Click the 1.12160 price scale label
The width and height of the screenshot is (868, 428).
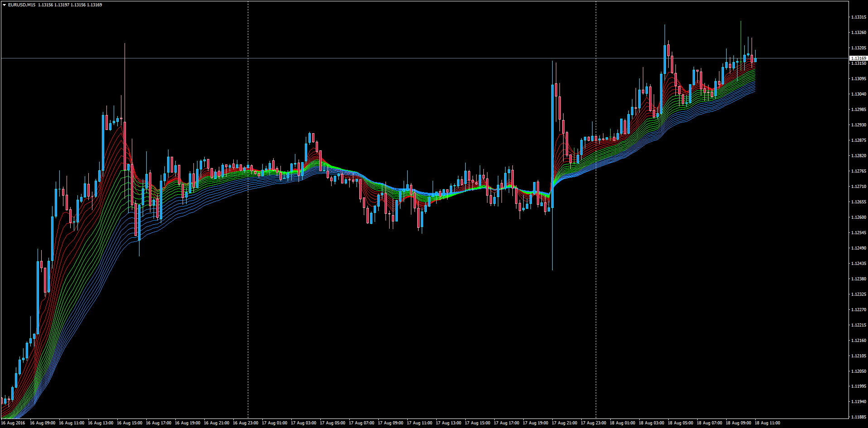[859, 341]
